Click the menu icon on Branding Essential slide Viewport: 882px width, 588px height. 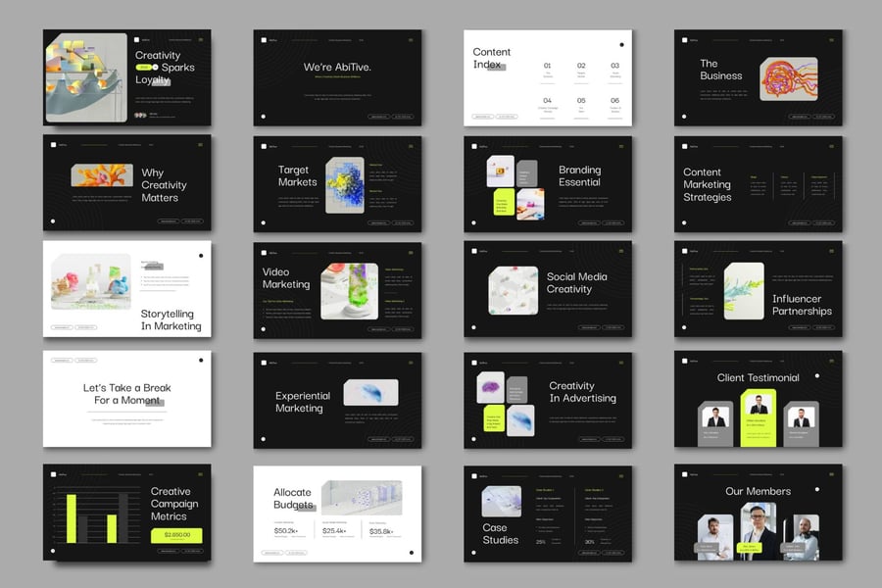click(x=621, y=146)
